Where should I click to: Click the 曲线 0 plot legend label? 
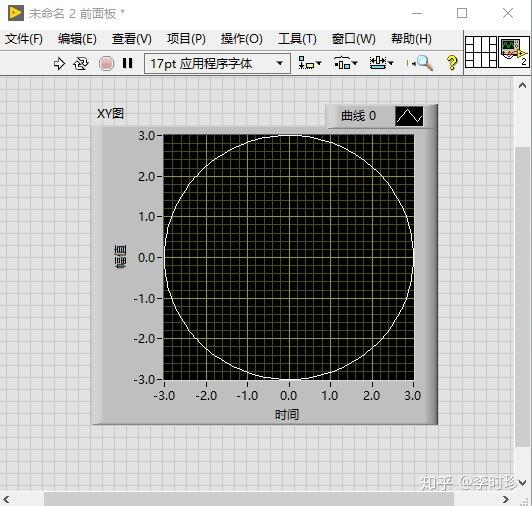tap(358, 116)
